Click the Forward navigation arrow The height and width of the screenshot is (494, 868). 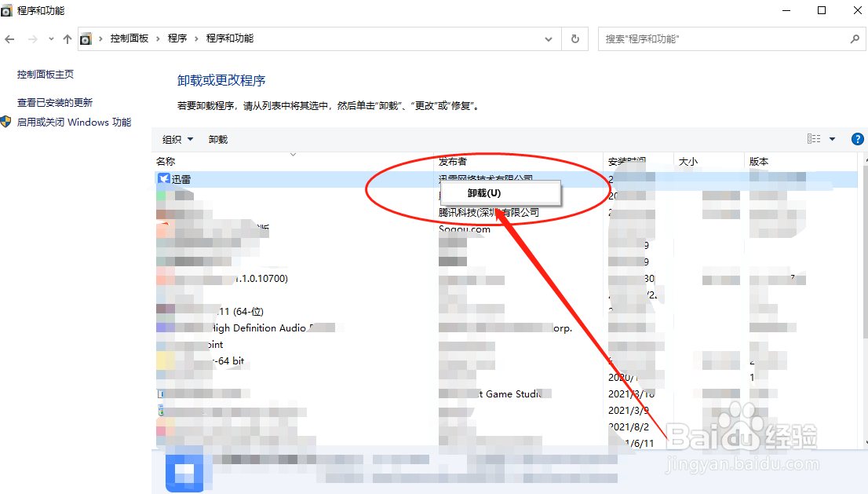[x=33, y=38]
